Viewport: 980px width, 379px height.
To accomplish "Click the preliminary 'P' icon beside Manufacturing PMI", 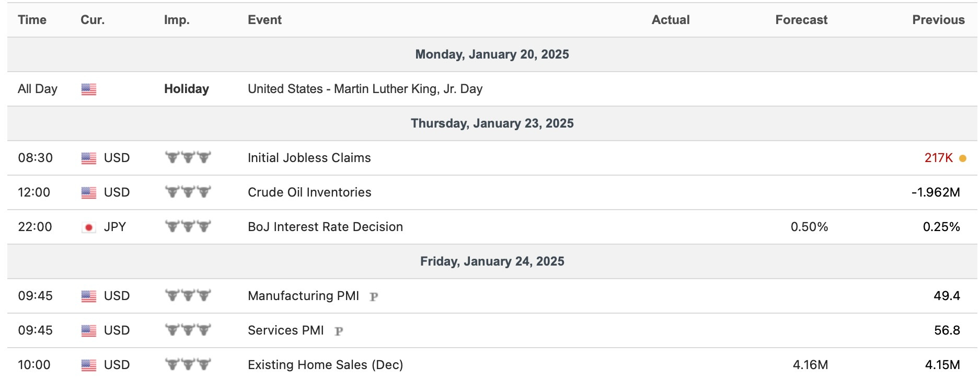I will [374, 297].
